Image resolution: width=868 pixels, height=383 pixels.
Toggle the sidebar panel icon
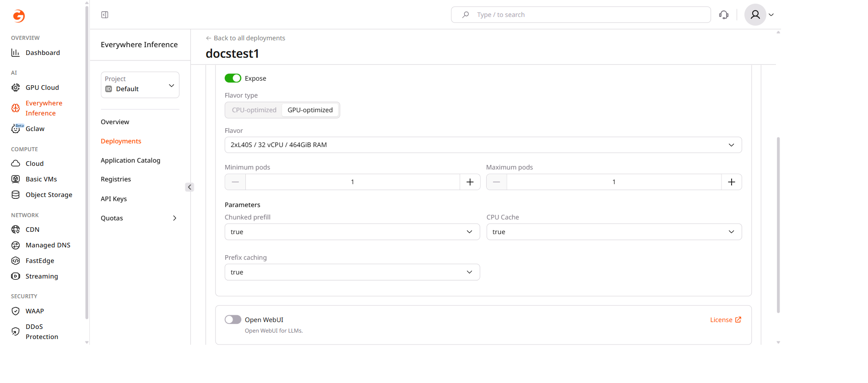point(105,15)
